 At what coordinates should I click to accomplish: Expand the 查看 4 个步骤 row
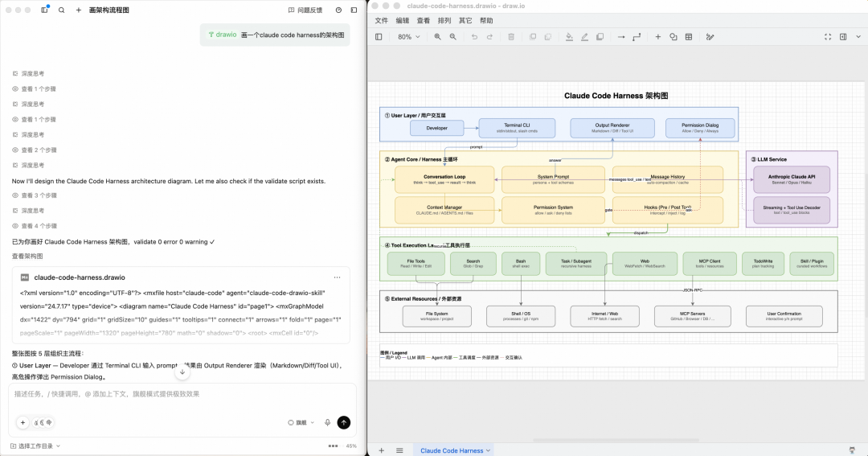click(35, 226)
